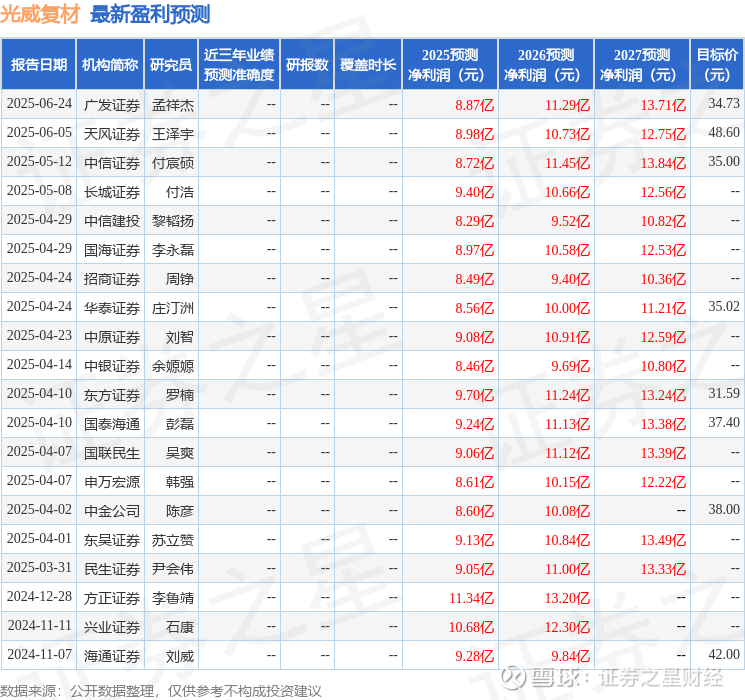Click the target price 42.00
Screen dimensions: 745x700
[724, 654]
